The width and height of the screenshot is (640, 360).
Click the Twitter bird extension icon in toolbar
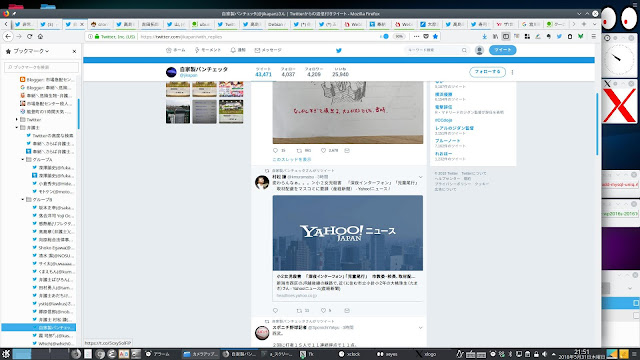[x=559, y=36]
